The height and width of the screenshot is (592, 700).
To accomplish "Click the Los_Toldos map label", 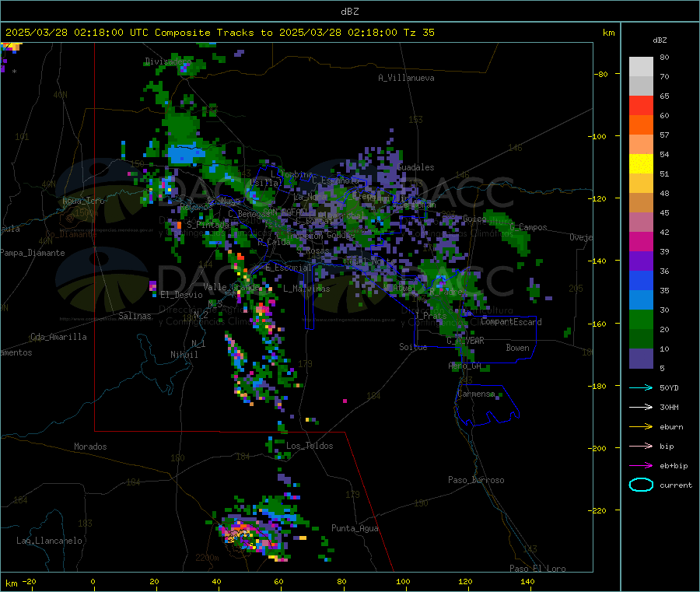I will 310,446.
